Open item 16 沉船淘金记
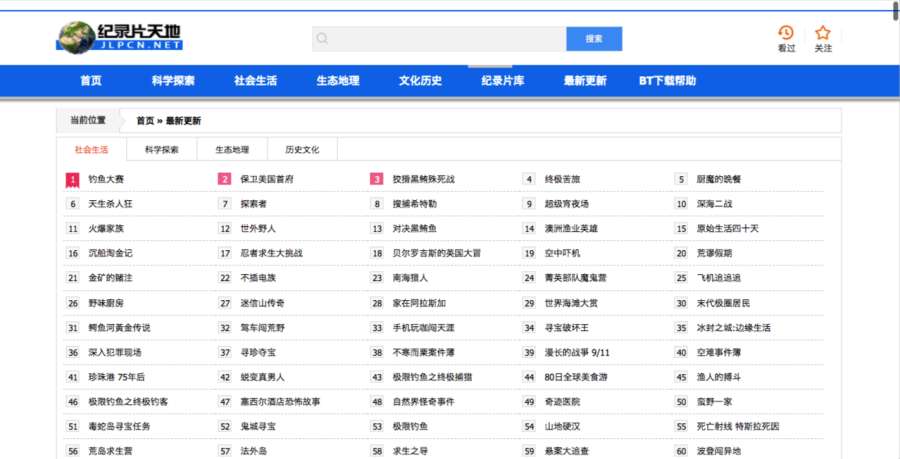 click(110, 253)
